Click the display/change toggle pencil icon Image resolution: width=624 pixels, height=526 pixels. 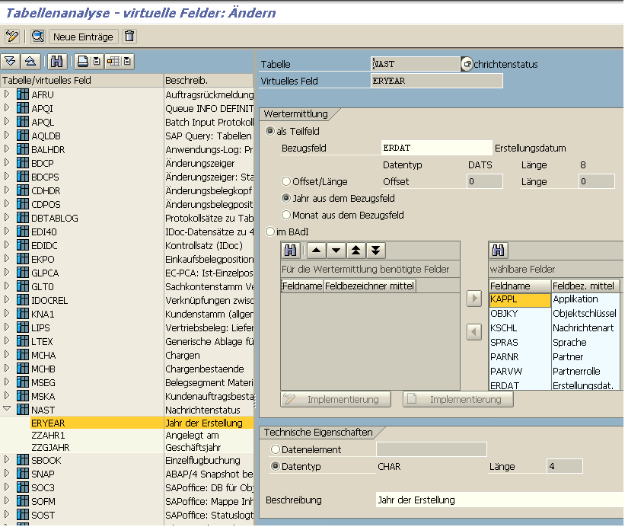coord(12,36)
